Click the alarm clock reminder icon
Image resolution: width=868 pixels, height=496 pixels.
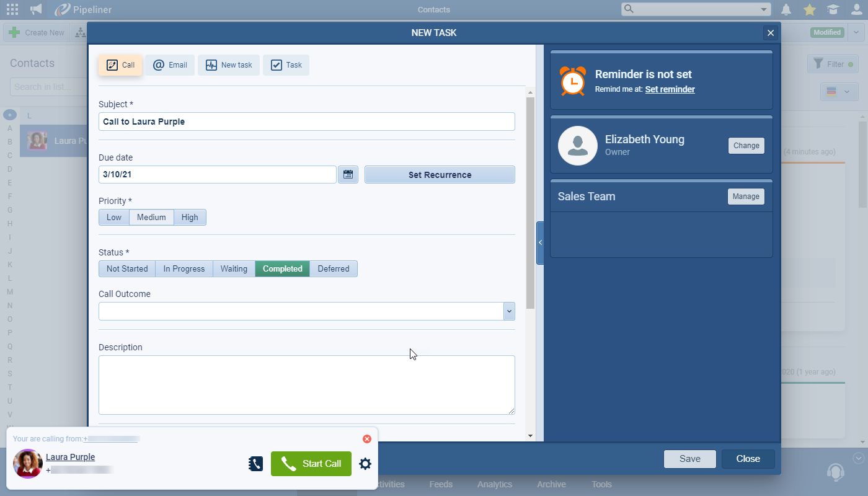pos(572,81)
